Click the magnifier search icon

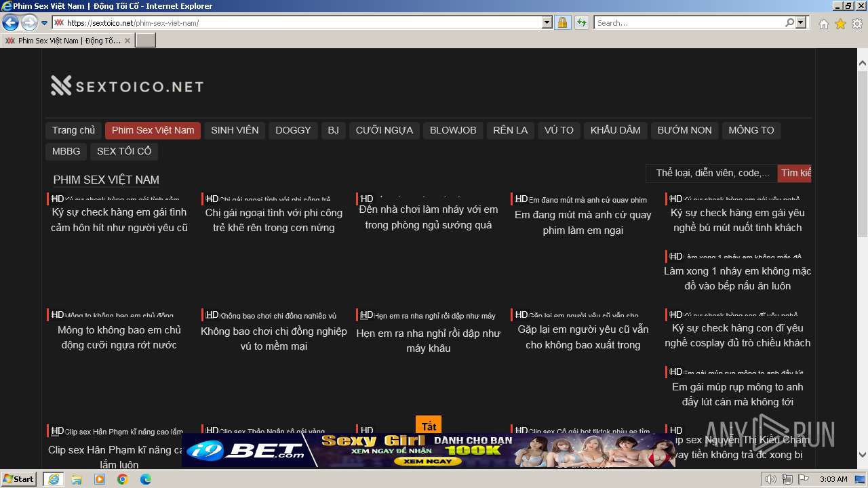(789, 23)
